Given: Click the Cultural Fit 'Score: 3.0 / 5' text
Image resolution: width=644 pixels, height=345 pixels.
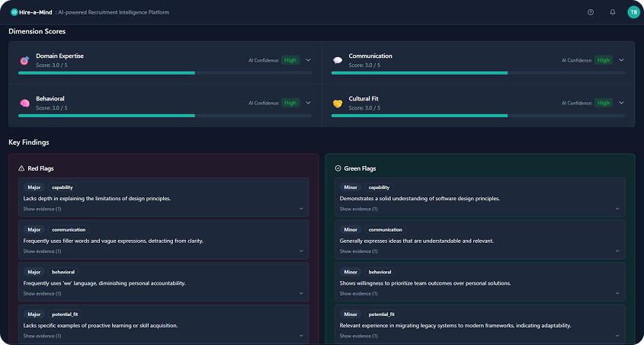Looking at the screenshot, I should pyautogui.click(x=364, y=108).
